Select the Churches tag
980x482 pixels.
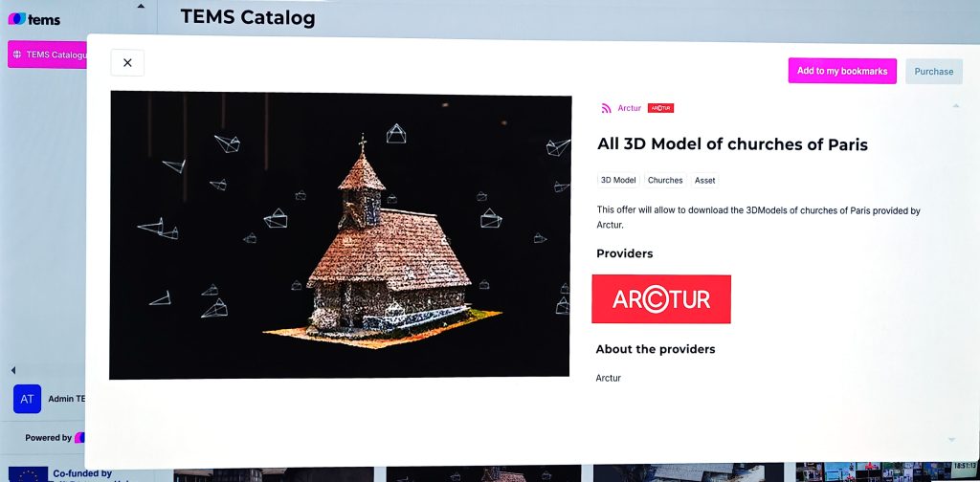(x=665, y=180)
